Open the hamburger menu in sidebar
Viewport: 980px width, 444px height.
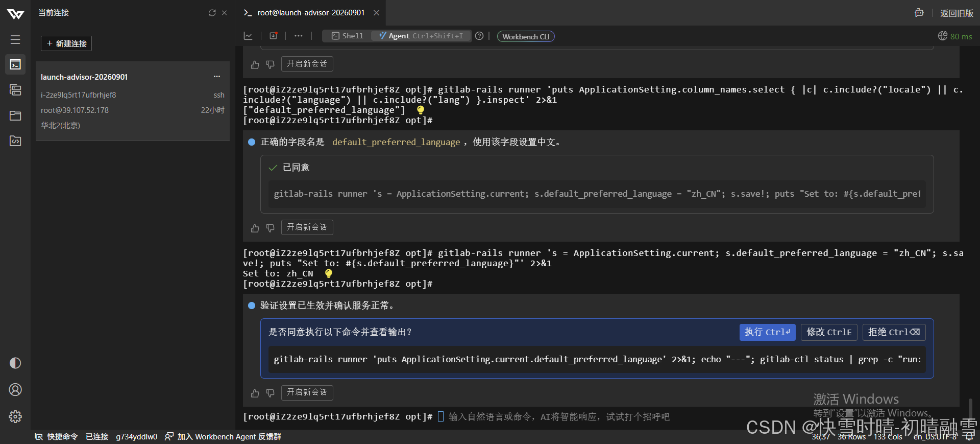[x=15, y=39]
